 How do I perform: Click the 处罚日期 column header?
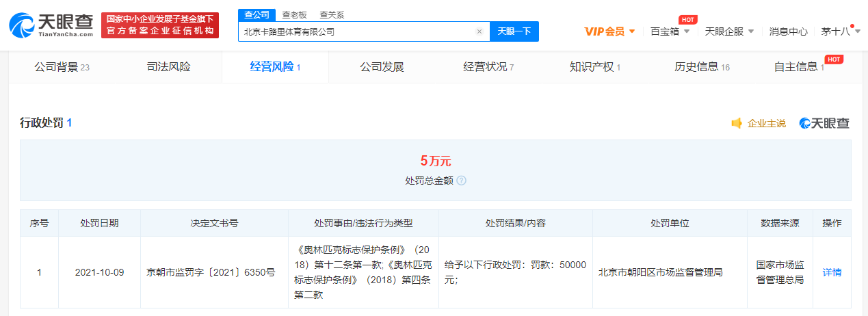[x=99, y=224]
